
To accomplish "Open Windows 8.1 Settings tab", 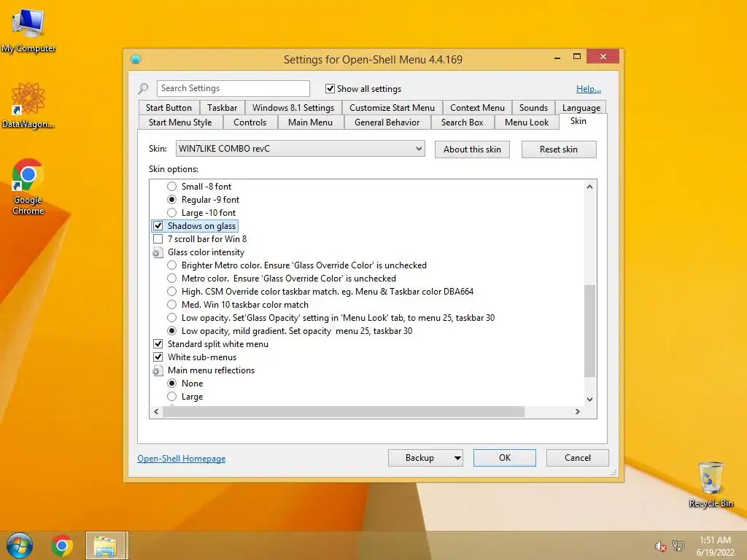I will 293,108.
